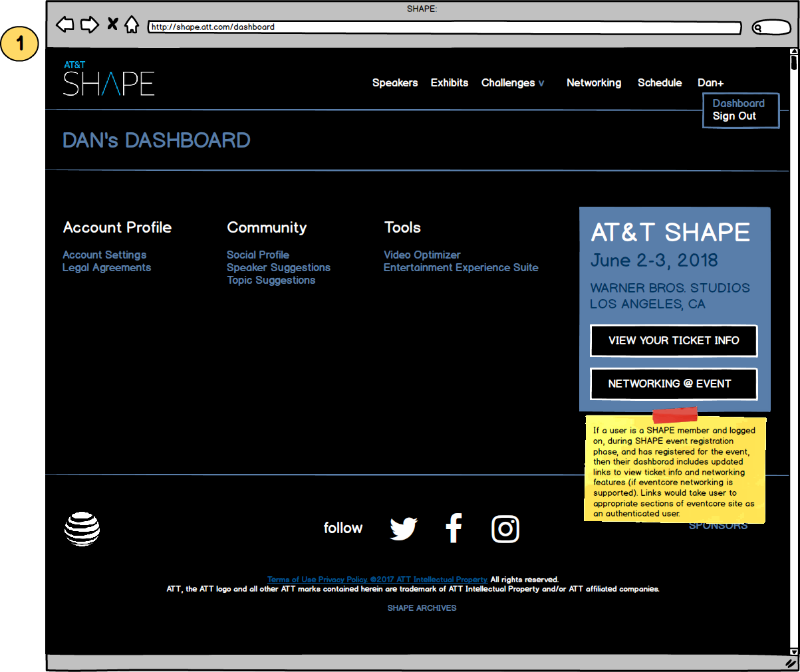This screenshot has width=800, height=672.
Task: Click the AT&T globe logo in footer
Action: coord(82,529)
